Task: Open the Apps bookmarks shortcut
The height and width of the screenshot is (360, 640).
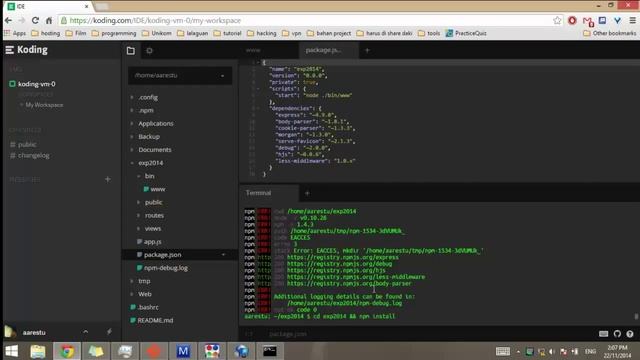Action: pos(15,33)
